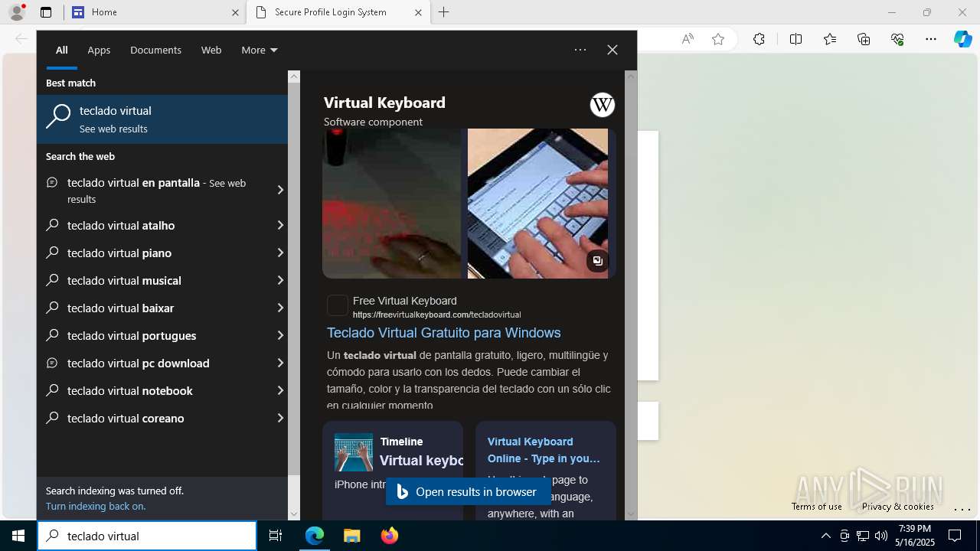Switch to Web search filter
This screenshot has height=551, width=980.
(x=211, y=50)
